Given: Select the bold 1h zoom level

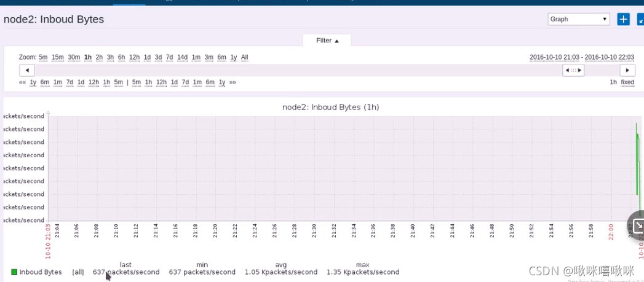Looking at the screenshot, I should 88,57.
